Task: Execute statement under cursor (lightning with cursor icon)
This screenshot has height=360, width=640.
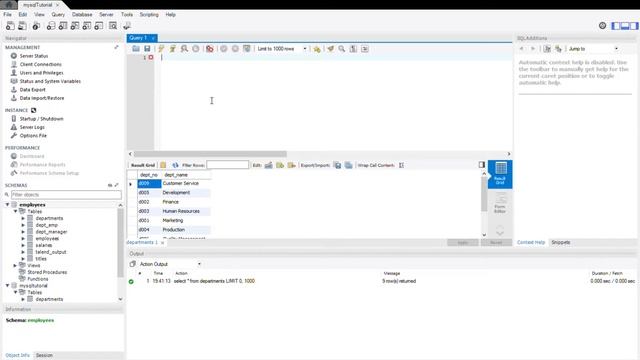Action: click(173, 49)
